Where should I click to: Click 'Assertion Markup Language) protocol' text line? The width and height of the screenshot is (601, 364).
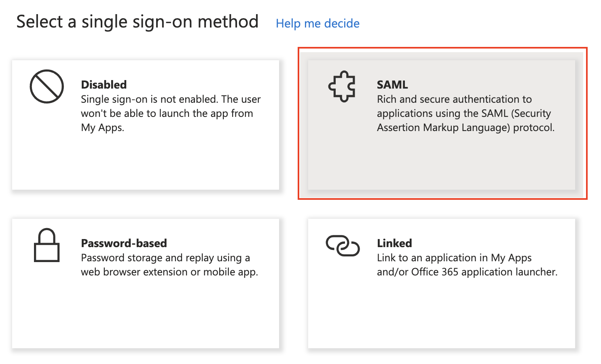pyautogui.click(x=465, y=128)
